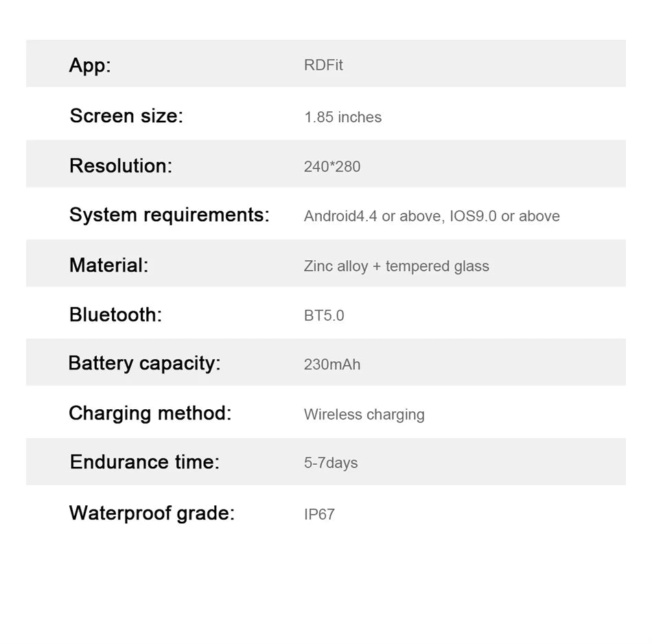
Task: Select the Zinc alloy + tempered glass text
Action: [396, 266]
